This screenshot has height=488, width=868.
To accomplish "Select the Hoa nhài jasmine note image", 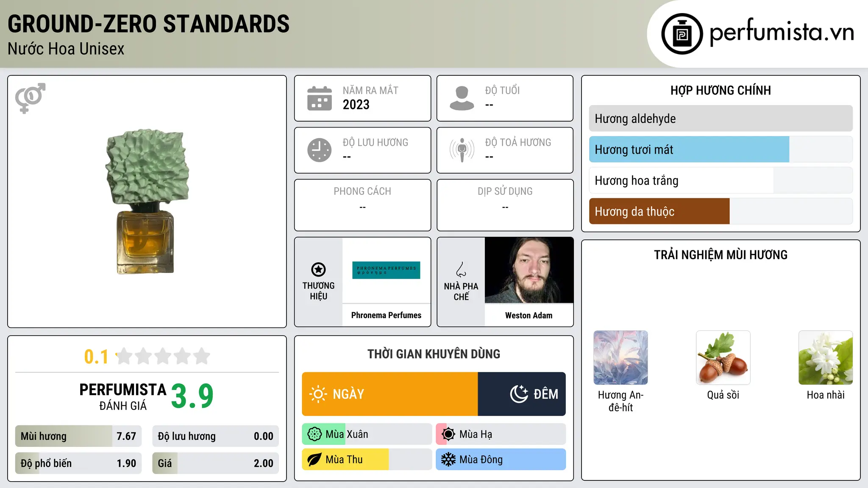I will [826, 358].
